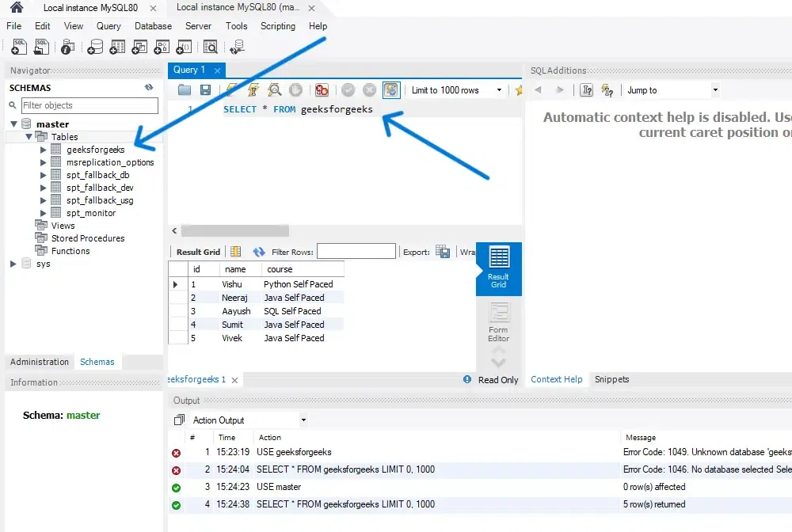
Task: Create a new SQL tab icon
Action: tap(19, 47)
